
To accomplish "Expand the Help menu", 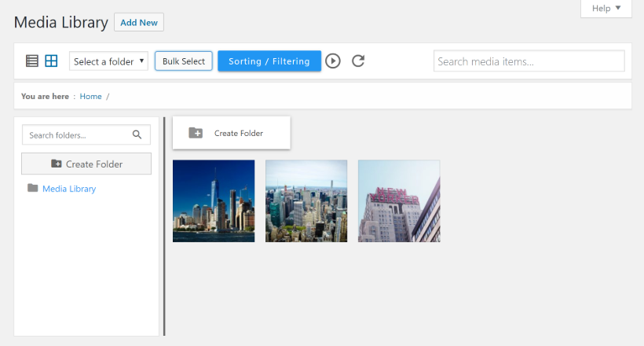I will [x=606, y=9].
